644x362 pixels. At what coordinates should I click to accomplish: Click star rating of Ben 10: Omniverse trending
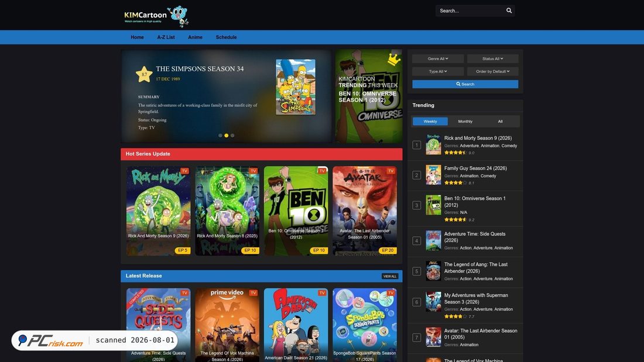coord(455,219)
